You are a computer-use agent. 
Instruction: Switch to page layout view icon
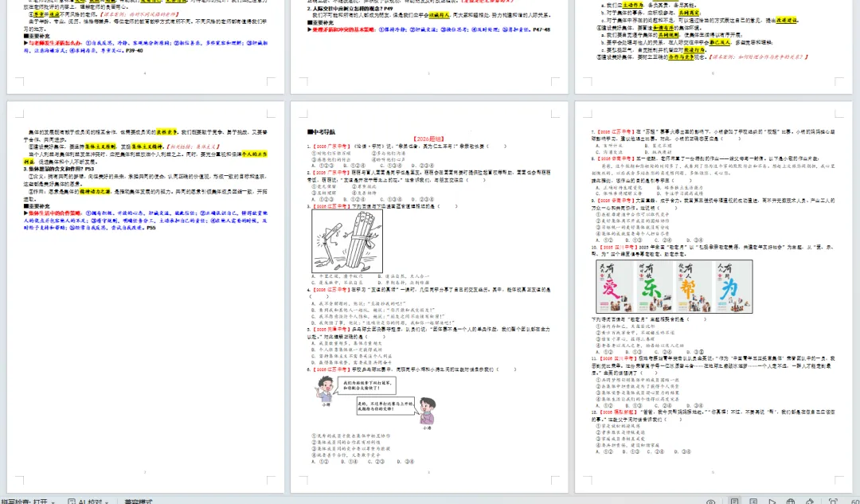click(x=734, y=502)
